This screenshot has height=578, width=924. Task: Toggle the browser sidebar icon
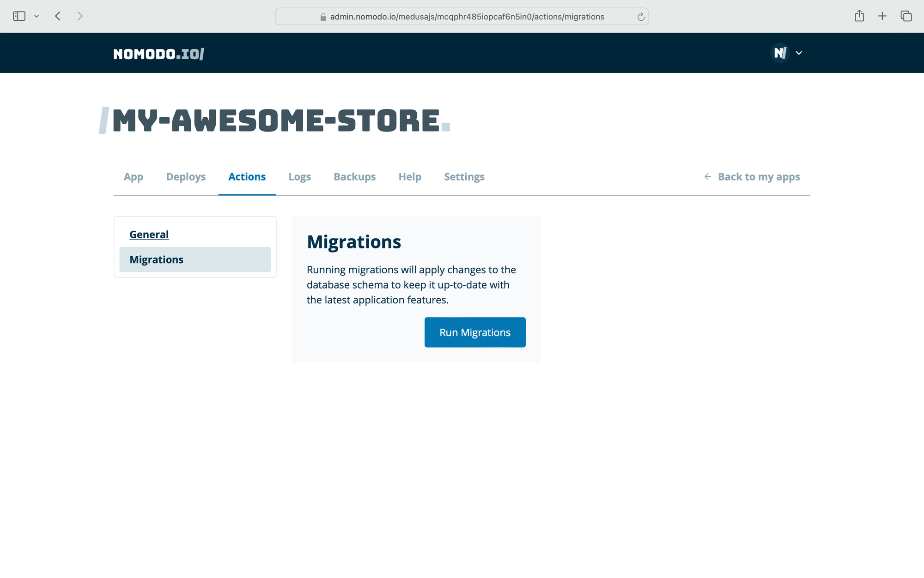[19, 16]
